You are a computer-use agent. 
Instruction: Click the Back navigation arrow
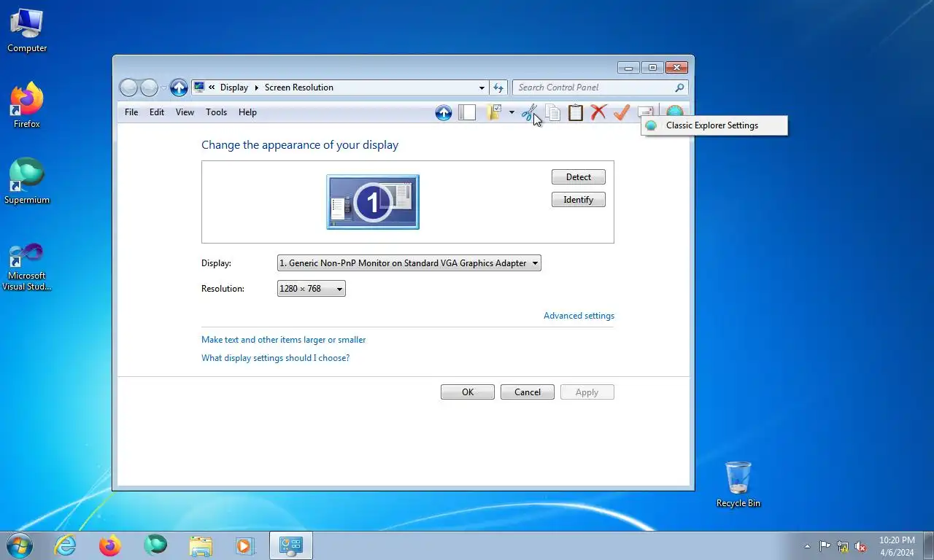tap(128, 87)
